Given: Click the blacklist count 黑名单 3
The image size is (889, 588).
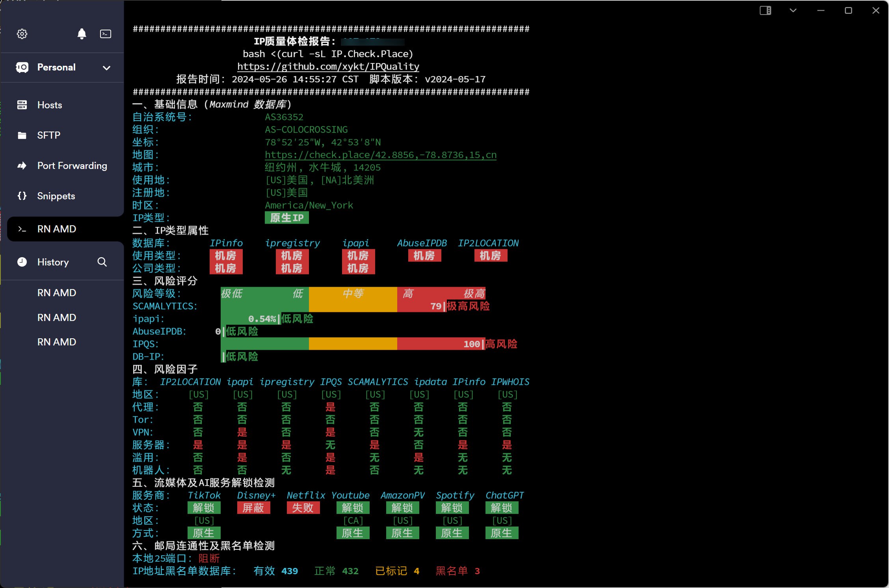Looking at the screenshot, I should (x=458, y=571).
